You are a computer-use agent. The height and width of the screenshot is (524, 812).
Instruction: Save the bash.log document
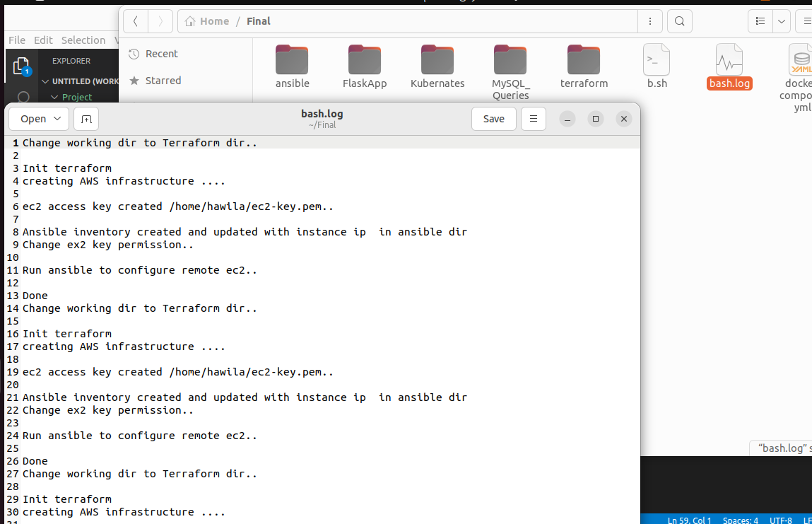[493, 119]
